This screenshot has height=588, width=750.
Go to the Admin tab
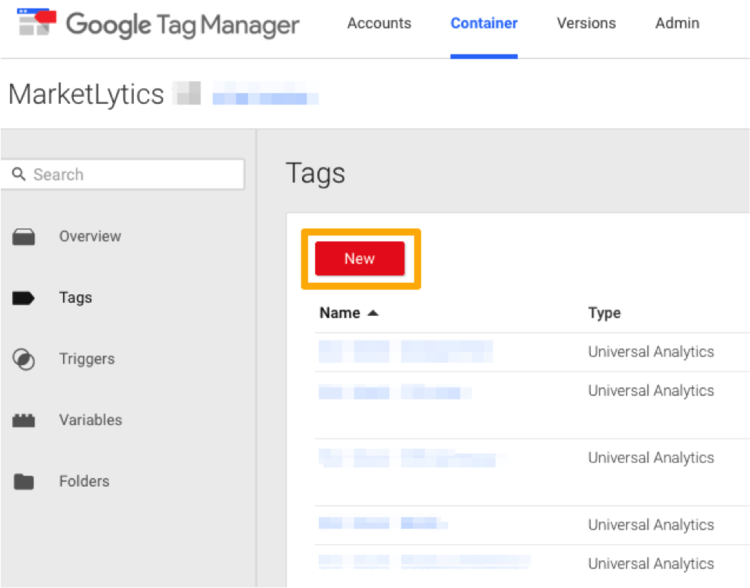pos(677,23)
